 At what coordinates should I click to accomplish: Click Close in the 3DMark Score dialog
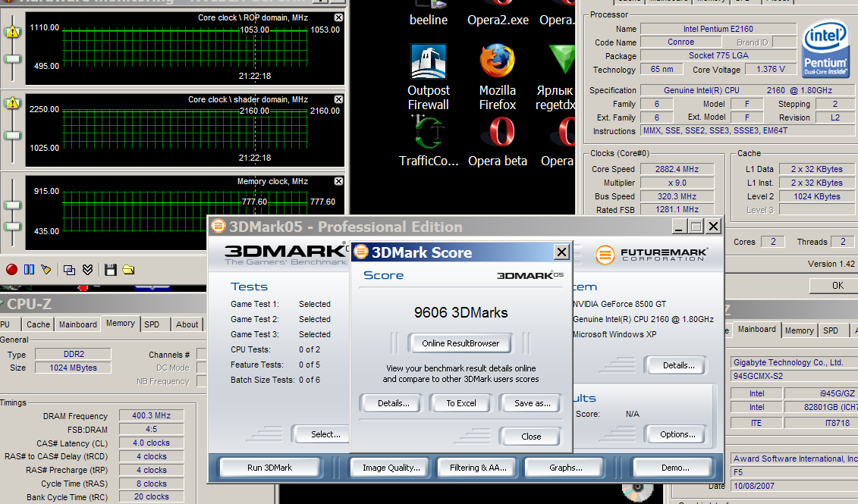pos(531,437)
